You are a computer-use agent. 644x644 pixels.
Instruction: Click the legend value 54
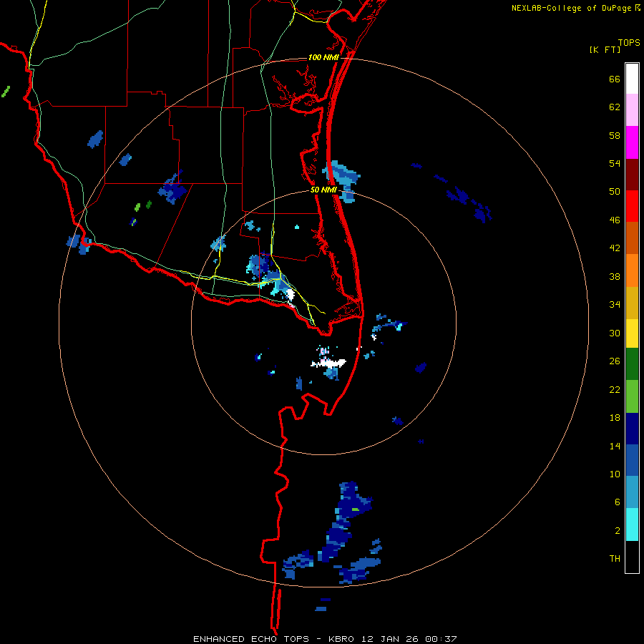click(615, 163)
